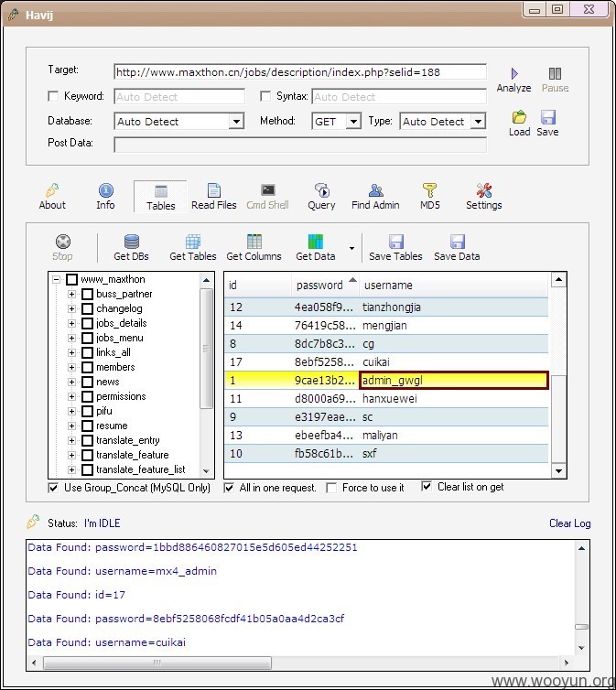Select the maliyan username row
The height and width of the screenshot is (690, 616).
coord(386,436)
